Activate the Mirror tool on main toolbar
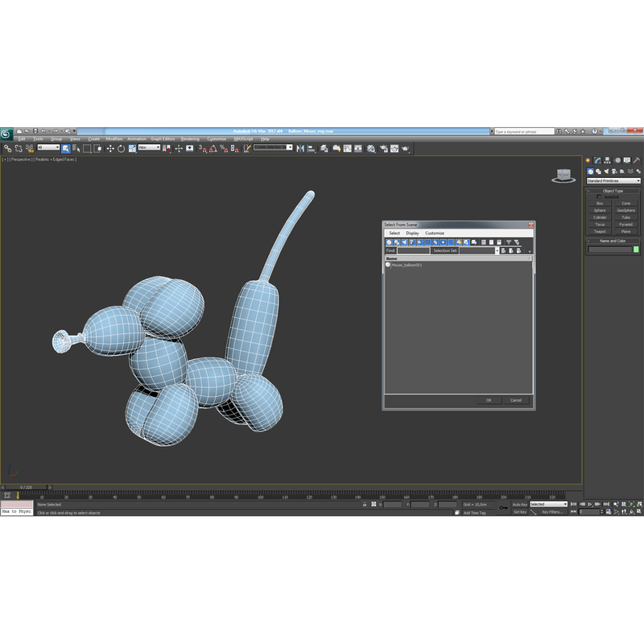The image size is (644, 644). click(301, 149)
